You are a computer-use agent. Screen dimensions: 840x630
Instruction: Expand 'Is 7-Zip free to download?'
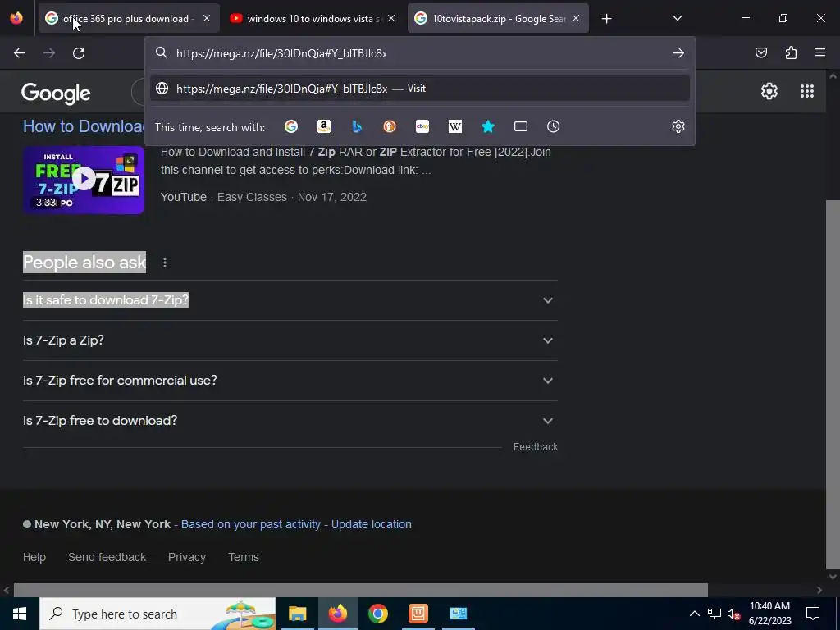tap(290, 421)
